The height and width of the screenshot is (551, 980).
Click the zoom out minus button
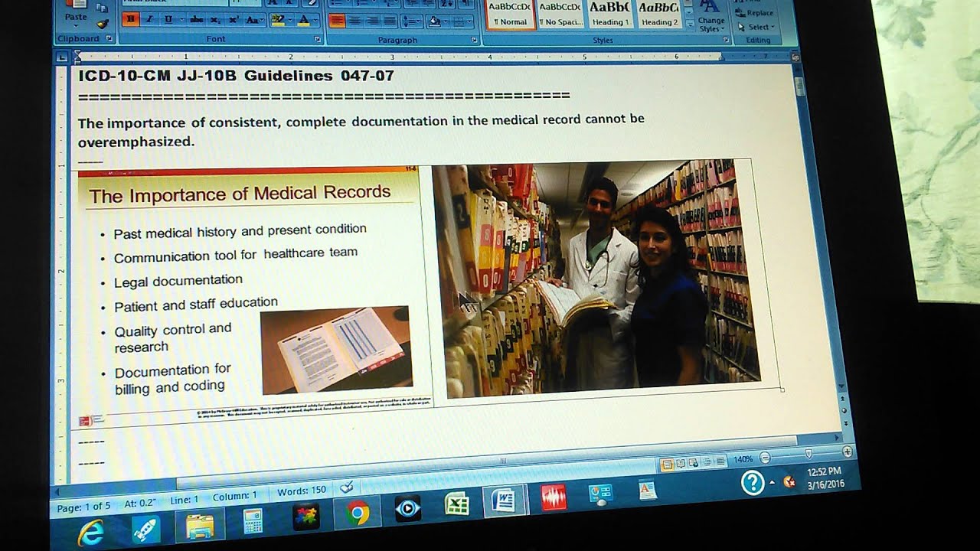(765, 458)
